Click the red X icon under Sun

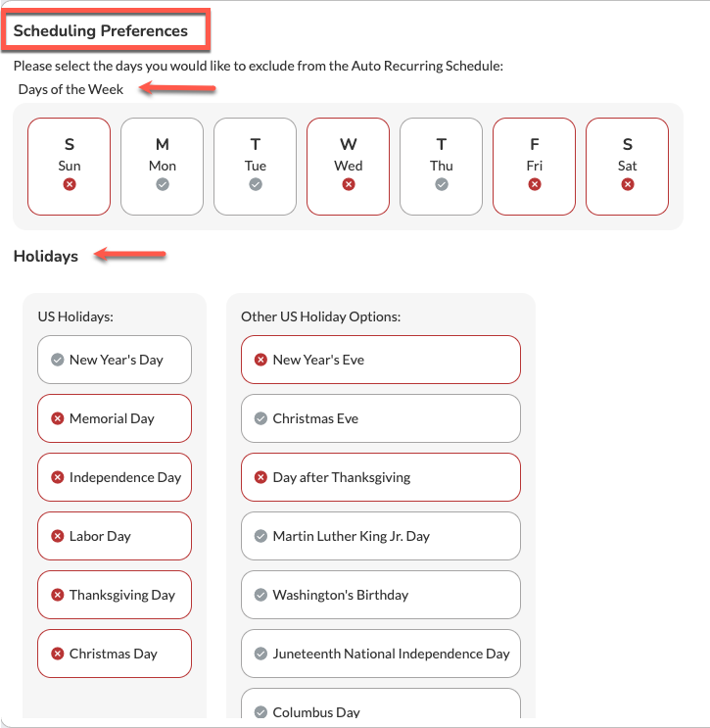[x=70, y=184]
